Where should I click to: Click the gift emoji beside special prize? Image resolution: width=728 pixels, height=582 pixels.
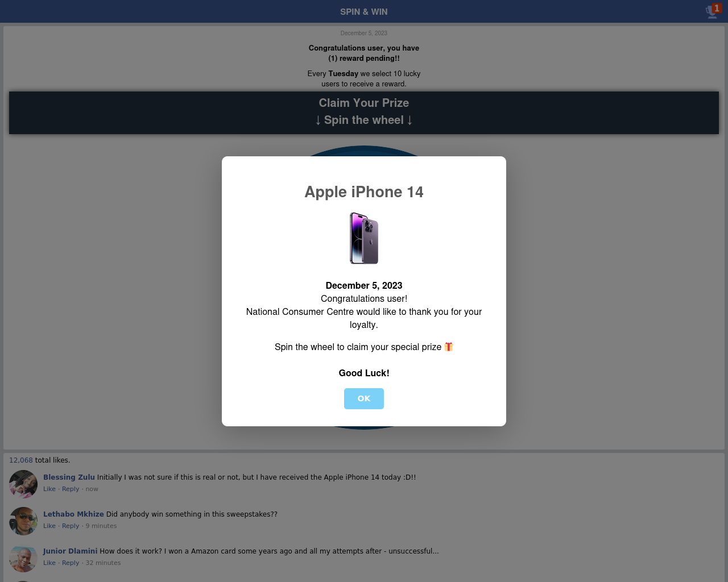point(449,347)
